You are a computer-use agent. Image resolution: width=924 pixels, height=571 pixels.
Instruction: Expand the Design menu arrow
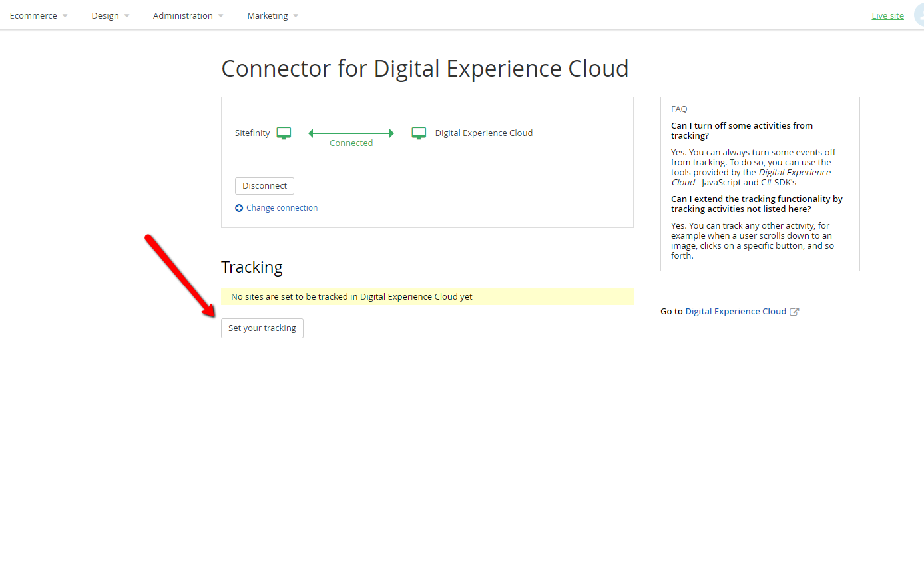coord(126,16)
